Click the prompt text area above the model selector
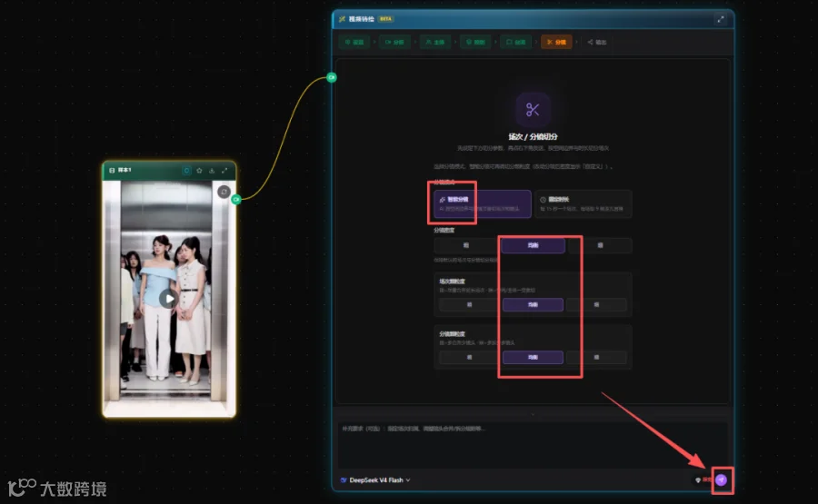The height and width of the screenshot is (504, 818). pos(532,445)
